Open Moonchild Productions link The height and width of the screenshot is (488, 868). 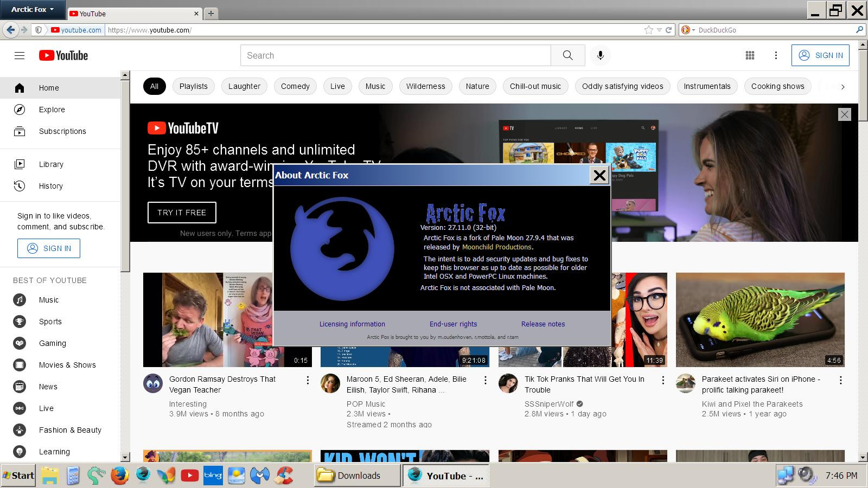click(x=496, y=247)
